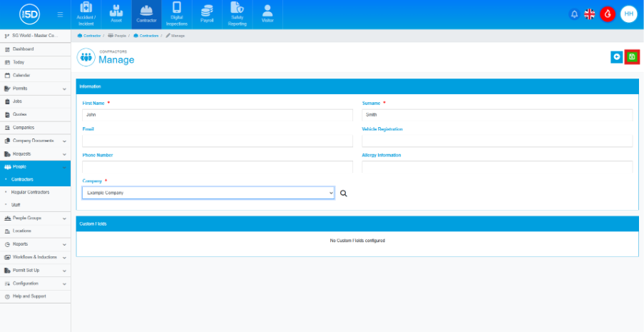Open Today in the sidebar
644x332 pixels.
[x=36, y=62]
